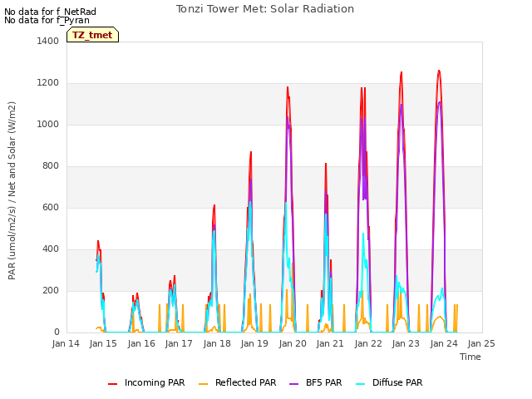The height and width of the screenshot is (399, 532).
Task: Click the Jan 20 Incoming PAR peak near 1180
Action: pos(288,87)
